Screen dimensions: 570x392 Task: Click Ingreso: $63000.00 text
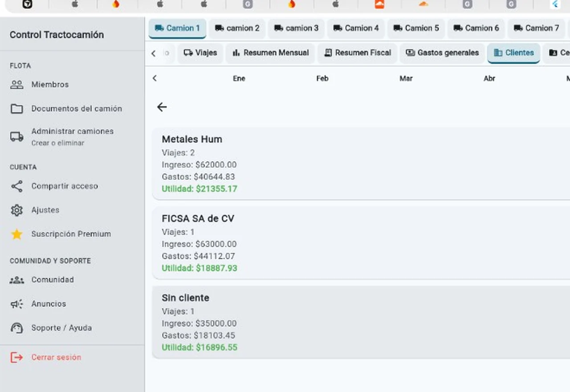199,244
